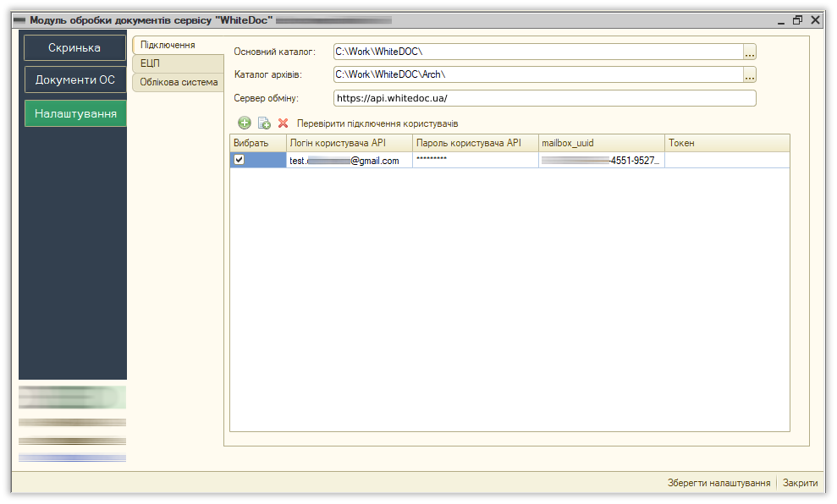Image resolution: width=837 pixels, height=504 pixels.
Task: Open the Скринька section
Action: click(74, 48)
